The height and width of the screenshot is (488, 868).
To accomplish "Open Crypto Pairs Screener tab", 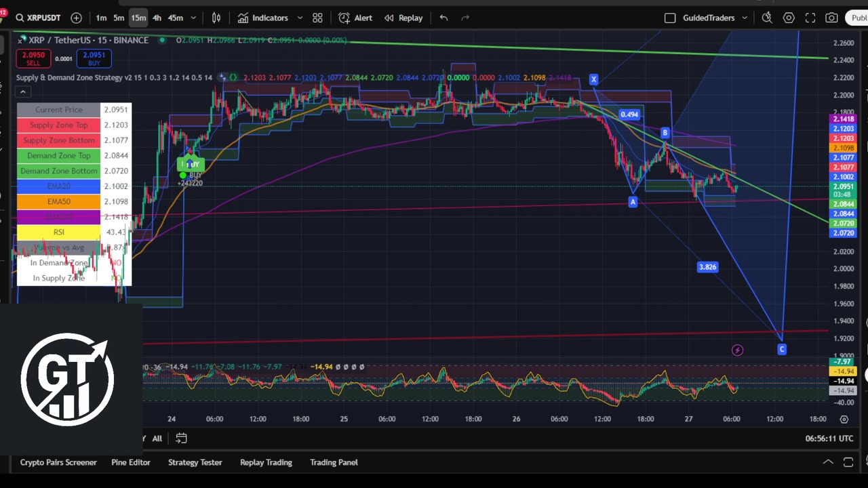I will point(58,462).
